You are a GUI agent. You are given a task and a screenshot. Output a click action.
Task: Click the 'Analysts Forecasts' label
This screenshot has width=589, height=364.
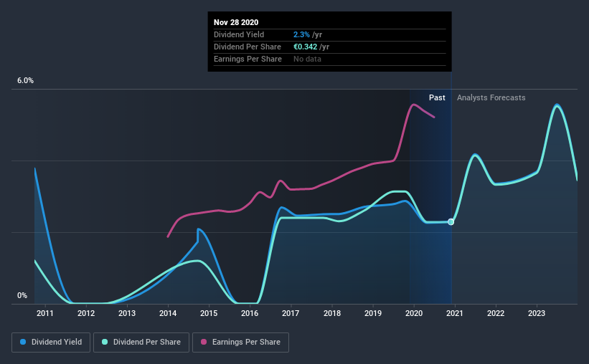[x=491, y=97]
